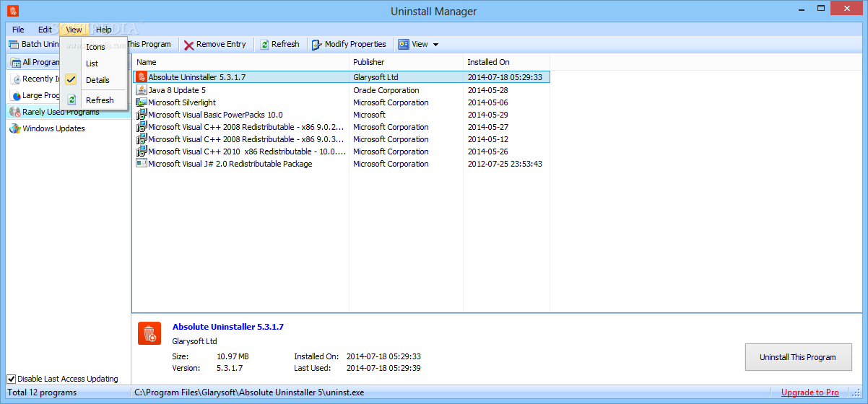Click the Batch Uninstall toolbar icon
The width and height of the screenshot is (868, 404).
14,44
